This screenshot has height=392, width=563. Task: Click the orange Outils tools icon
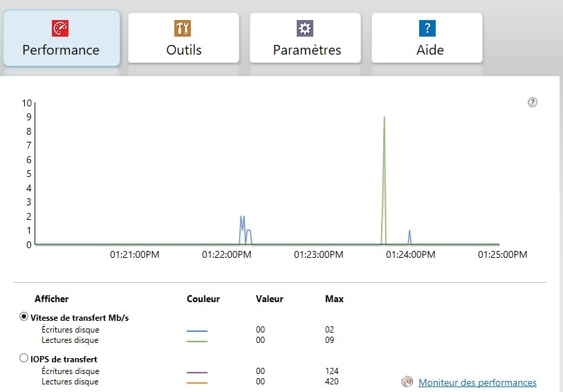pyautogui.click(x=183, y=28)
